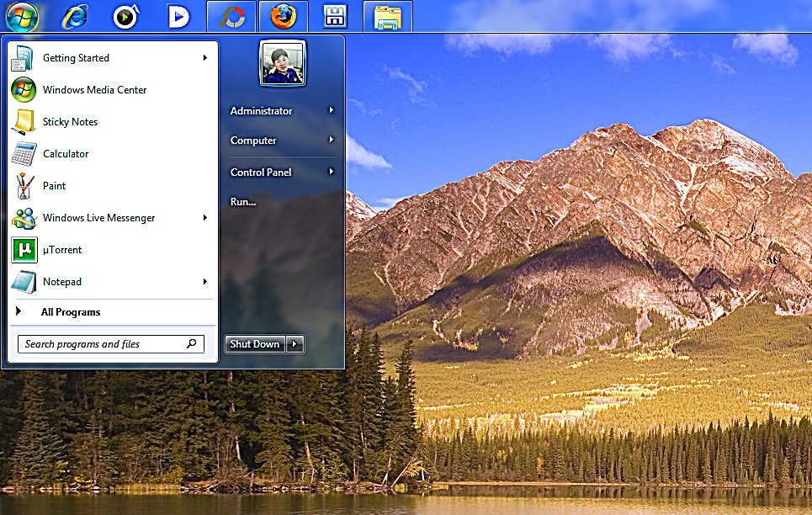Expand Windows Live Messenger submenu arrow
Screen dimensions: 812x515
point(205,218)
